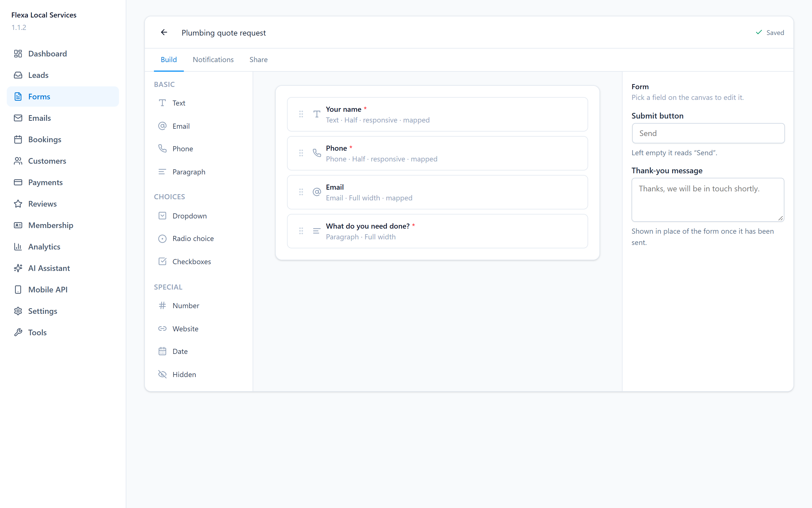Image resolution: width=812 pixels, height=508 pixels.
Task: Click the Reviews star icon
Action: pos(18,204)
